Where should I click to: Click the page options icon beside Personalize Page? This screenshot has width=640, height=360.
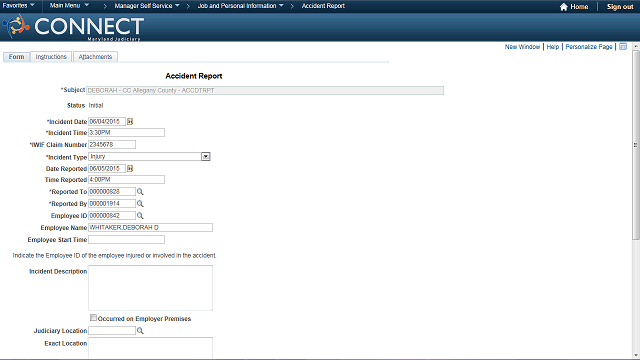[623, 47]
